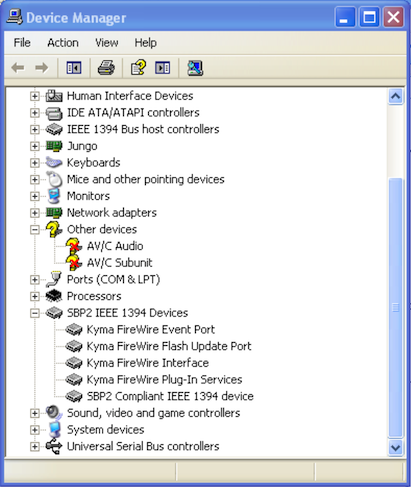Expand the Monitors node

pyautogui.click(x=34, y=196)
